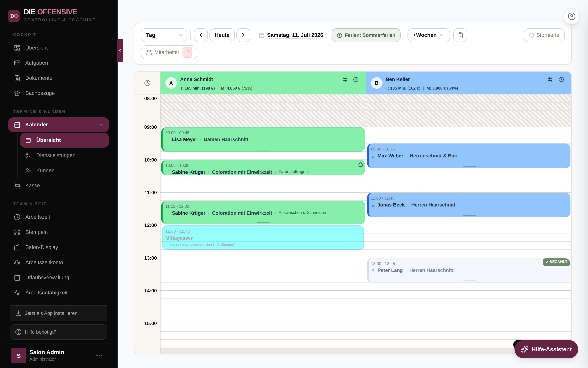Click the -1 badge on Mitarbeiter
Viewport: 588px width, 368px height.
coord(187,52)
